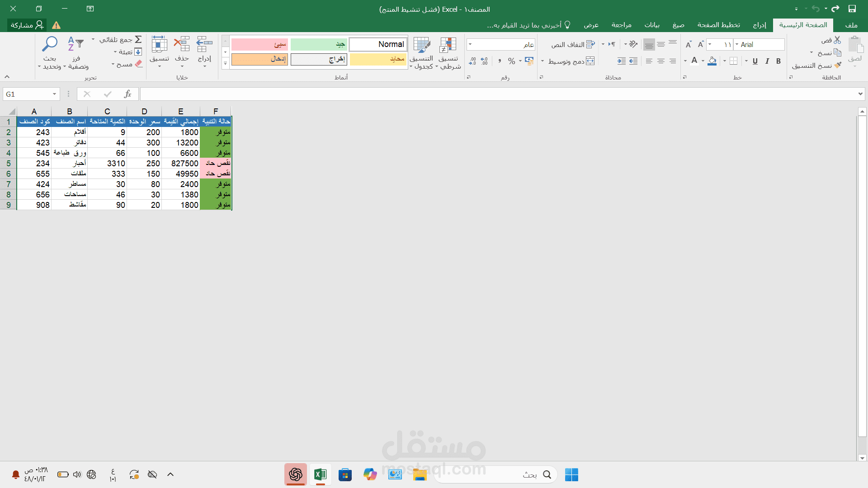Screen dimensions: 868x488
Task: Toggle Underline formatting
Action: [755, 61]
